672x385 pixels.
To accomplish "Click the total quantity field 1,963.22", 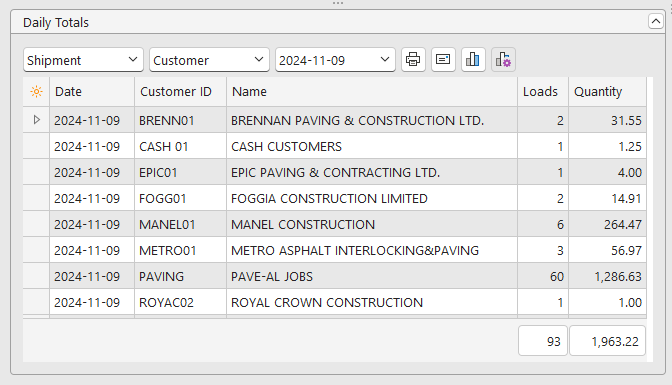I will pos(607,341).
